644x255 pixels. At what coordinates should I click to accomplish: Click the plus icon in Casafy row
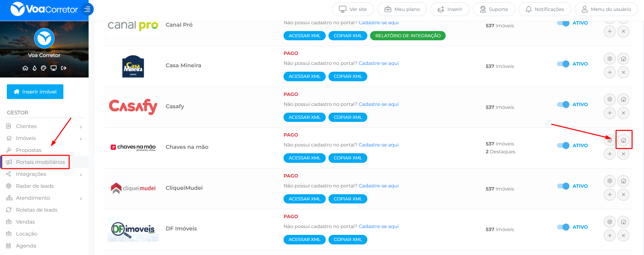pos(610,113)
